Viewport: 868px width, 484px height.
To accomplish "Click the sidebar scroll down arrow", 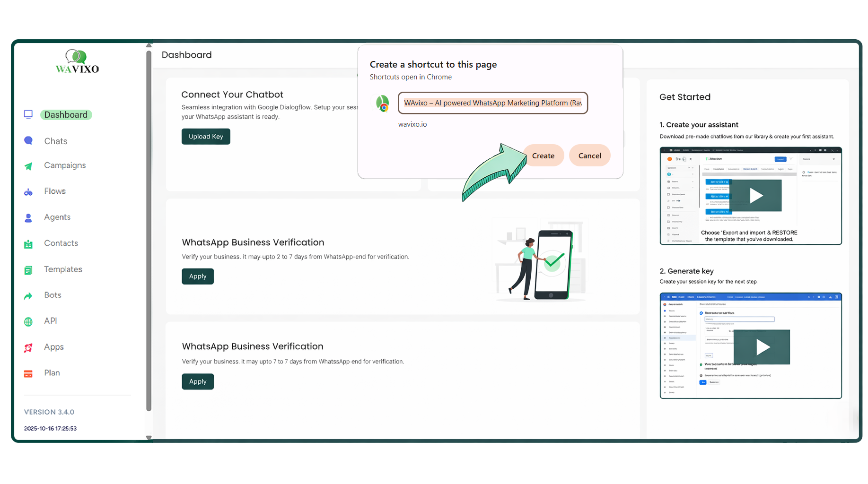I will tap(149, 438).
